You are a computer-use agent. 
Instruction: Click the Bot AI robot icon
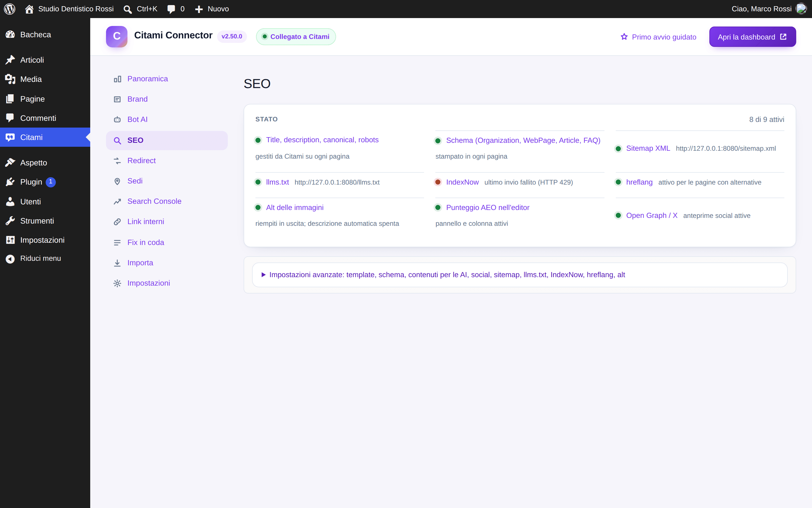pos(118,120)
